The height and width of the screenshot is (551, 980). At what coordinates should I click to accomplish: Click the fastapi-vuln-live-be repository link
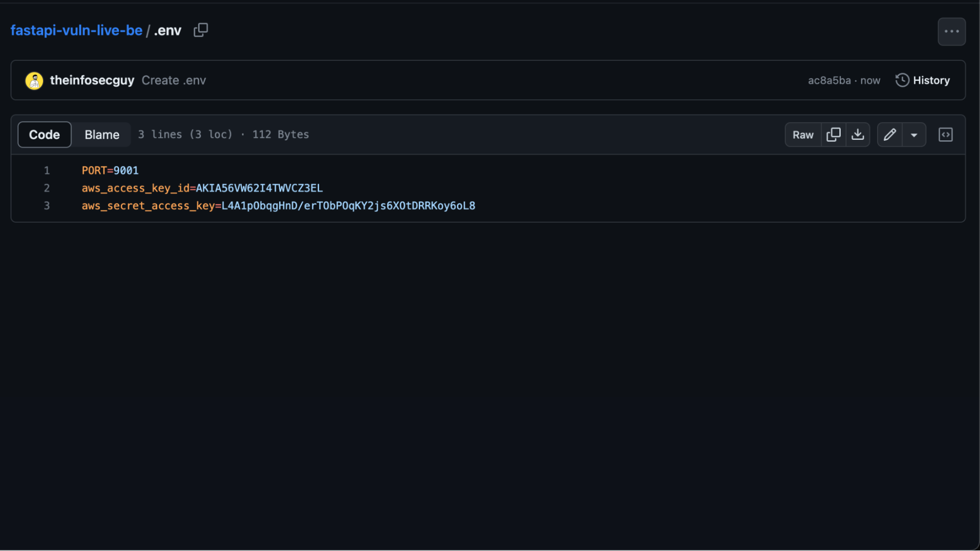76,29
